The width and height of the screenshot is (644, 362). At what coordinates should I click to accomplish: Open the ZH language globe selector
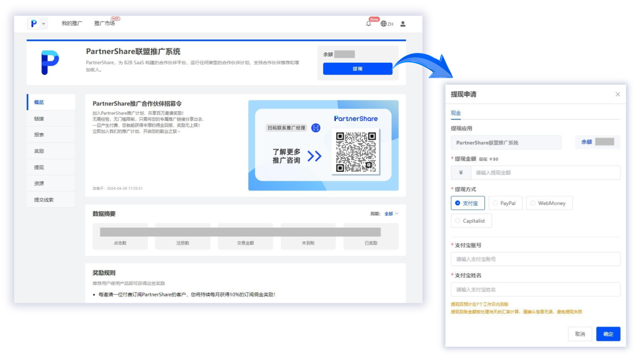click(387, 24)
